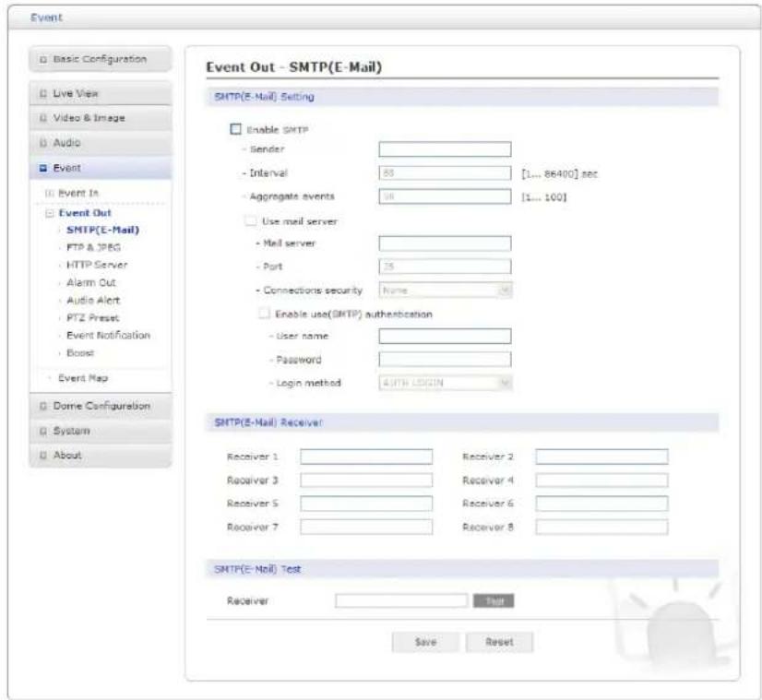Open the Live View section
The image size is (762, 700).
tap(101, 93)
